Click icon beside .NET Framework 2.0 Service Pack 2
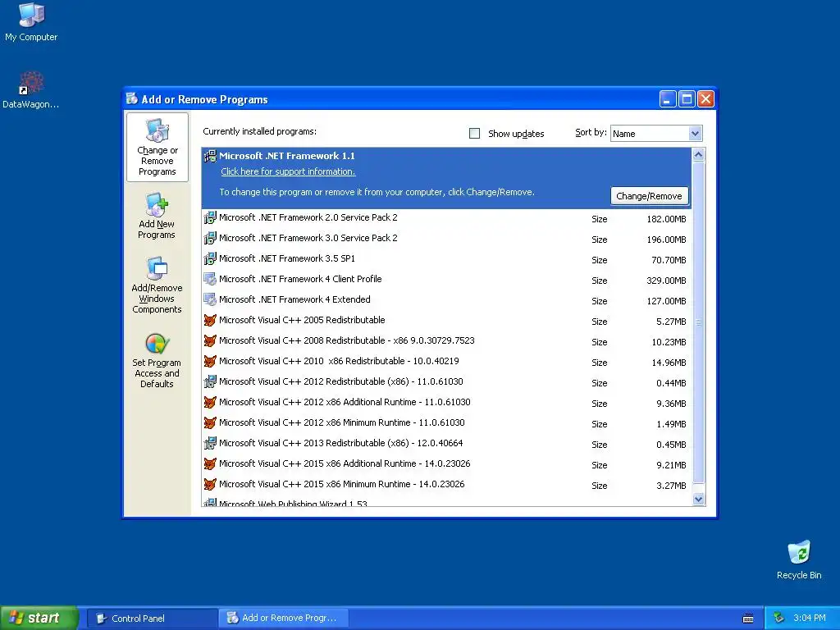Screen dimensions: 840x630 [x=210, y=218]
